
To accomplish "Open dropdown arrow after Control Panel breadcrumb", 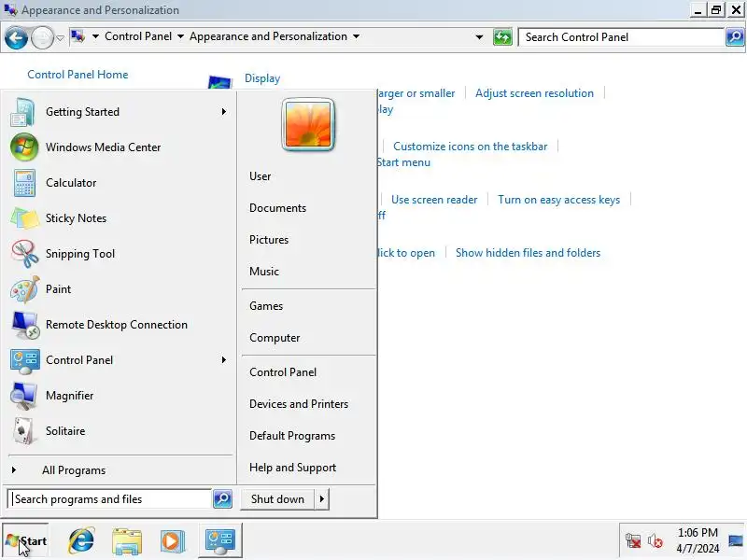I will click(x=180, y=36).
